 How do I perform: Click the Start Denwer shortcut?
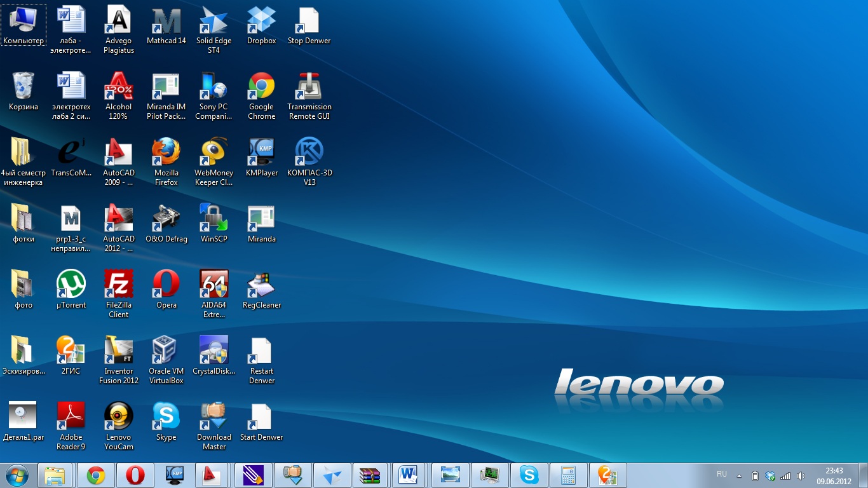[262, 422]
